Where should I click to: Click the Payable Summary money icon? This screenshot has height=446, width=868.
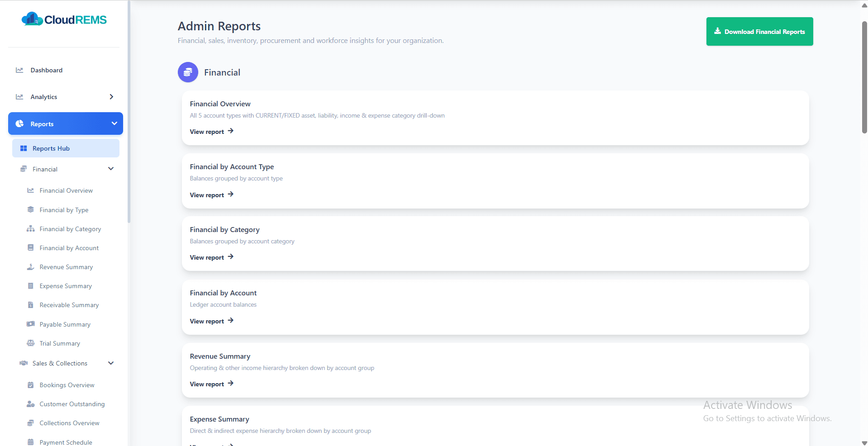[x=30, y=324]
